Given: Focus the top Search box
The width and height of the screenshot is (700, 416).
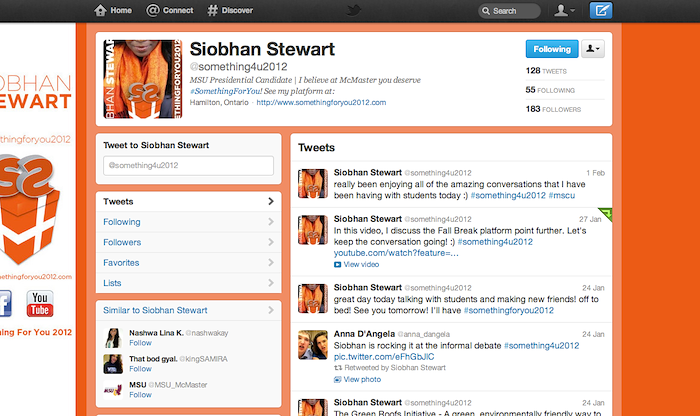Looking at the screenshot, I should pyautogui.click(x=509, y=11).
